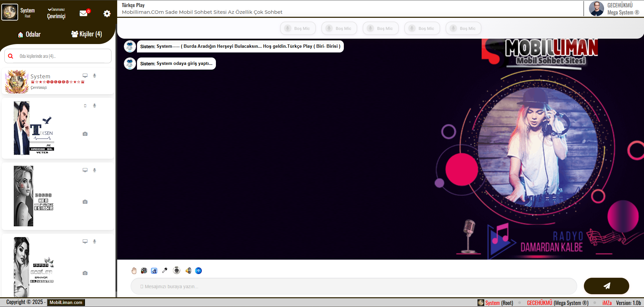Screen dimensions: 644x307
Task: Take the first Boş Mic slot
Action: click(x=298, y=28)
